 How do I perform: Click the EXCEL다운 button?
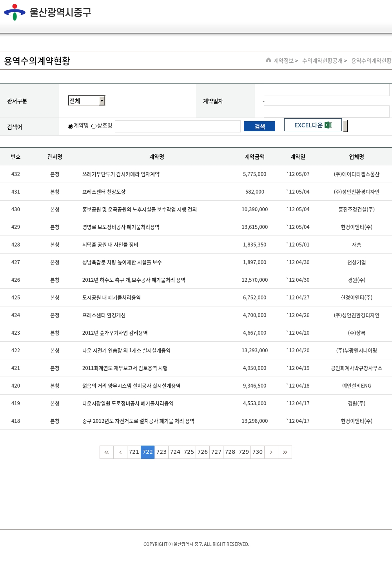pyautogui.click(x=312, y=125)
